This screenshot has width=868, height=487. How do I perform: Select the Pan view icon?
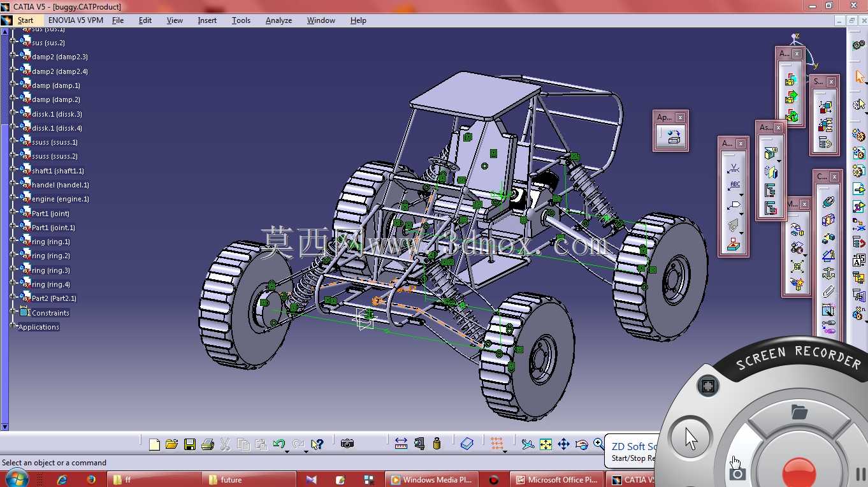click(563, 444)
